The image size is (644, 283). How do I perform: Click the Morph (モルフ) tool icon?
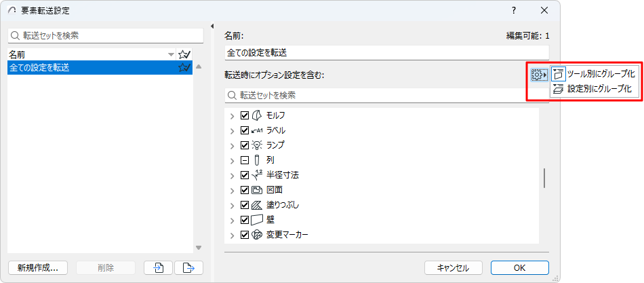click(256, 115)
